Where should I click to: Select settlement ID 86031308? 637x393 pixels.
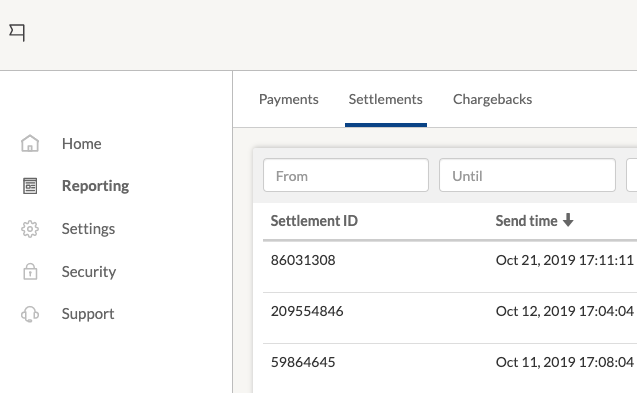pos(303,260)
